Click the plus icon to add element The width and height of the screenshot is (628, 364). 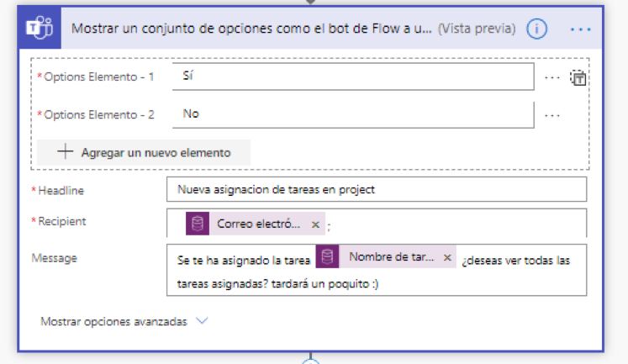pyautogui.click(x=65, y=152)
